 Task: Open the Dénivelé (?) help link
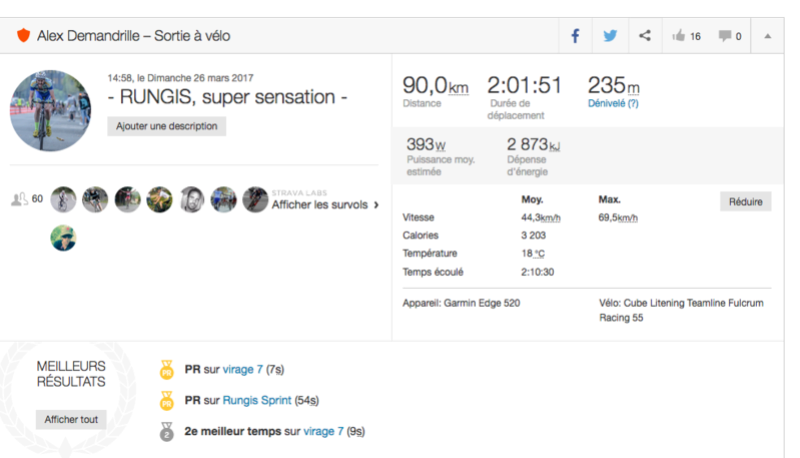point(613,103)
